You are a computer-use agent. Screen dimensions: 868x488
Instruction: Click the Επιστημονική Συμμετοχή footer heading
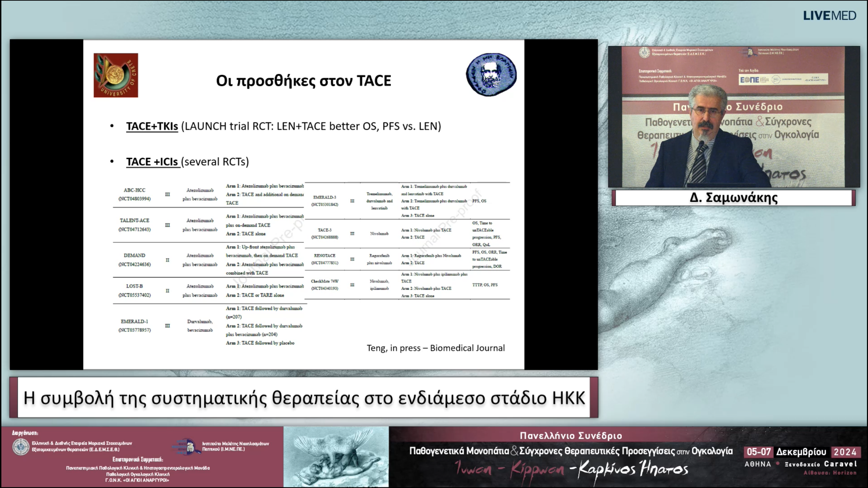[138, 460]
